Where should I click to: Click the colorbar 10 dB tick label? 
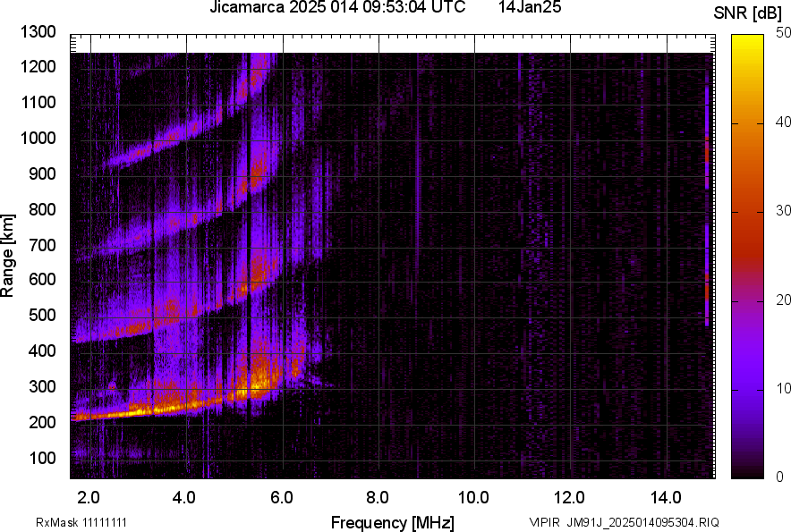point(783,388)
